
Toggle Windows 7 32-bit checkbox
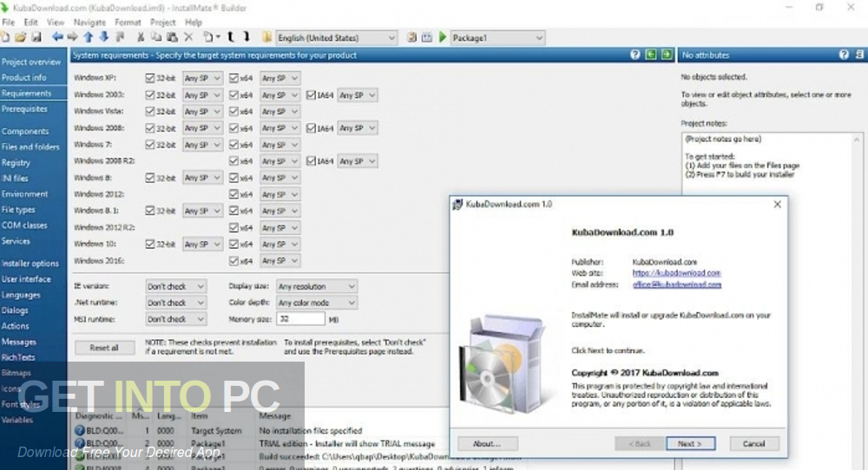click(x=149, y=144)
